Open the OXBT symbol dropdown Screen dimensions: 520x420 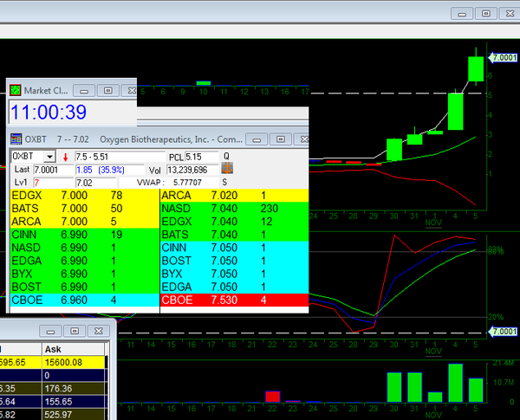pos(49,157)
